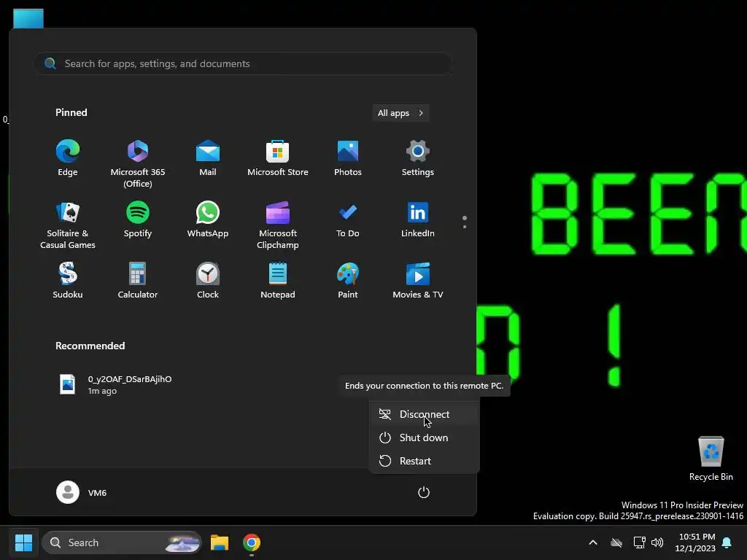Select Disconnect from power menu
This screenshot has height=560, width=747.
click(424, 414)
